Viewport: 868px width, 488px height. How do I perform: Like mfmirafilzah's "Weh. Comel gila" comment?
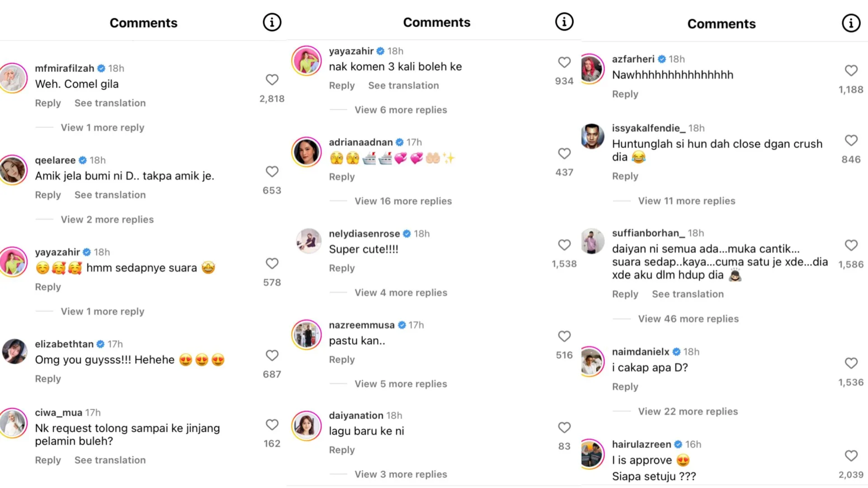click(272, 80)
